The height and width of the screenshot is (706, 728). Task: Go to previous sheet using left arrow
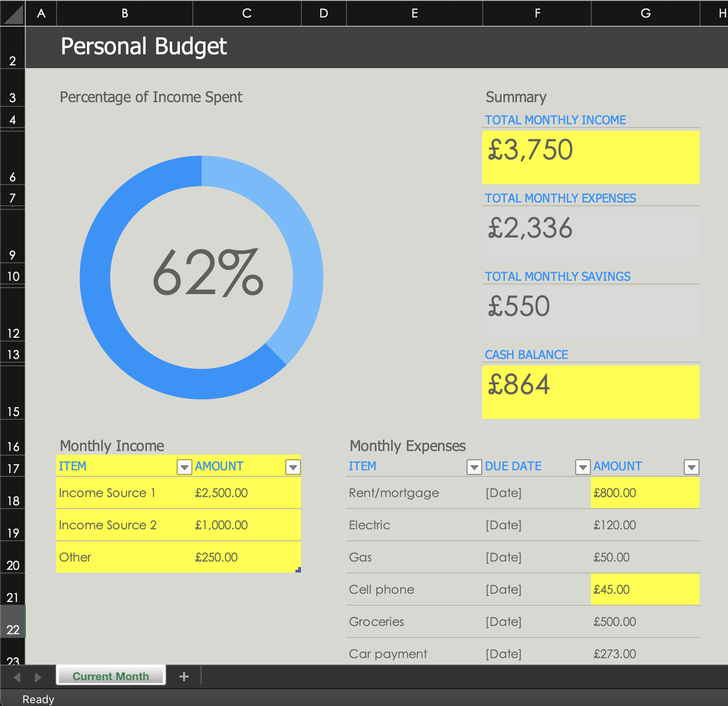point(17,677)
